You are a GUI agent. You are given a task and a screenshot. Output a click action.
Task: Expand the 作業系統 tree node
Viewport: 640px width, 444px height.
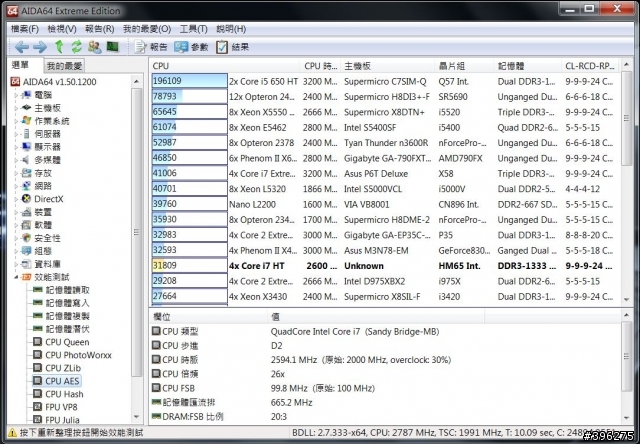pos(16,121)
